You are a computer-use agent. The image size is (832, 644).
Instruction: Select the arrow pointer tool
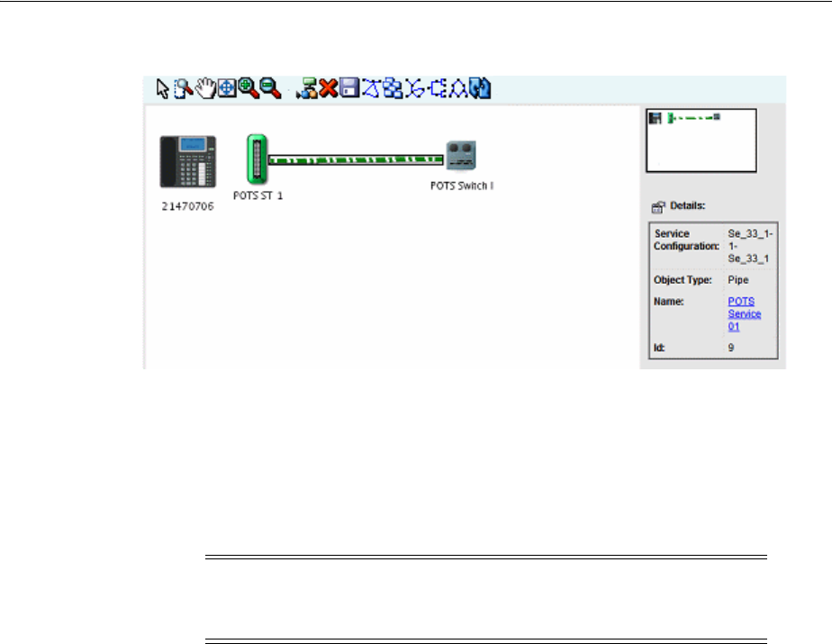point(162,88)
